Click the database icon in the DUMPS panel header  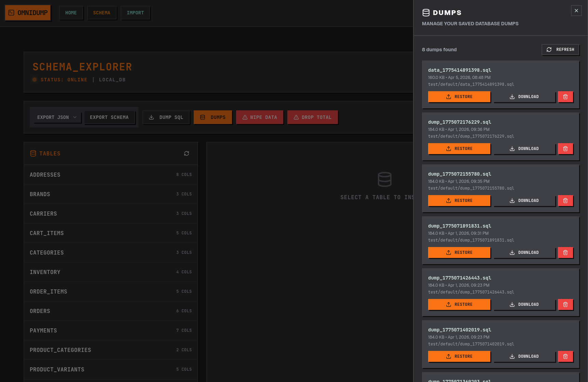pos(426,12)
